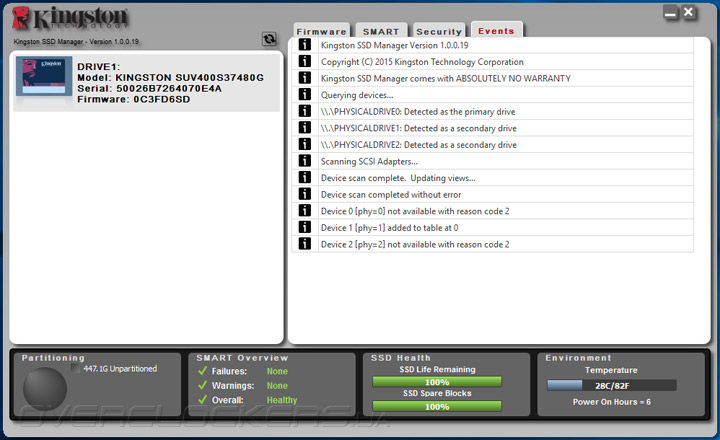Select event text 'Kingston SSD Manager Version 1.0.0.19'
720x440 pixels.
(x=394, y=45)
